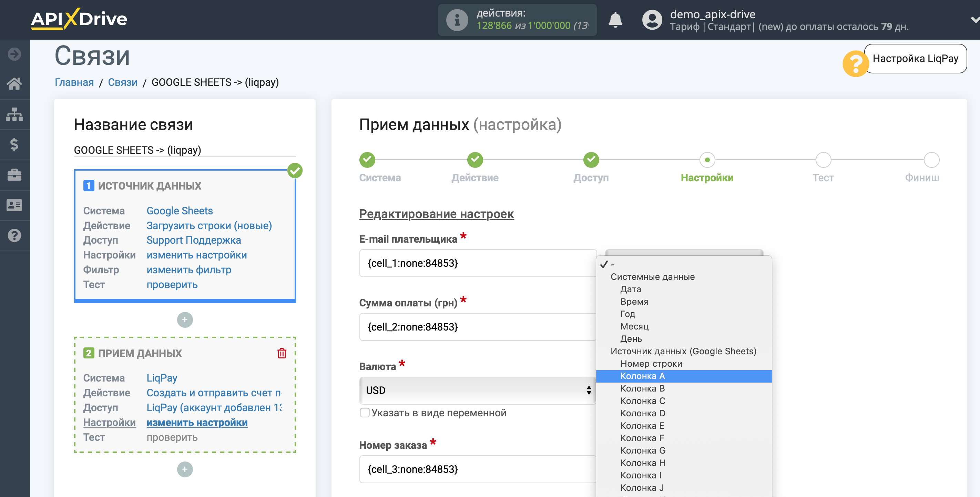Click изменить настройки in source block
The height and width of the screenshot is (497, 980).
(197, 255)
